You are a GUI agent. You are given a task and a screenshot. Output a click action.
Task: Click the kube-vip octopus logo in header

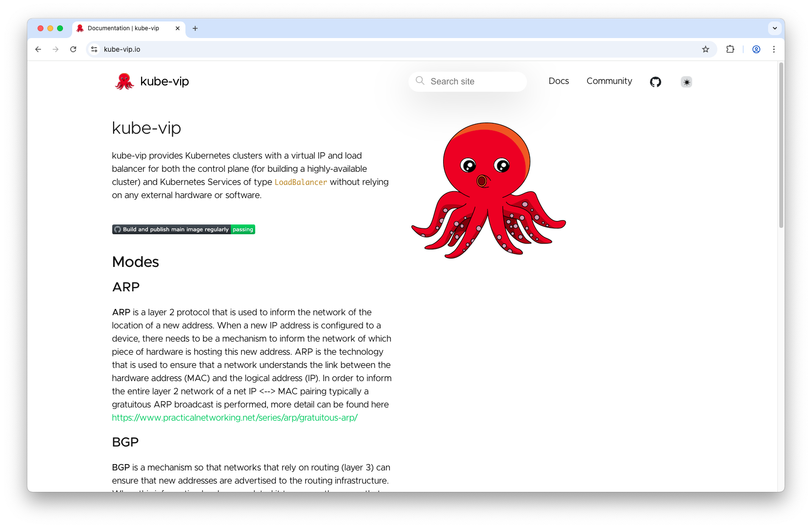pyautogui.click(x=124, y=81)
